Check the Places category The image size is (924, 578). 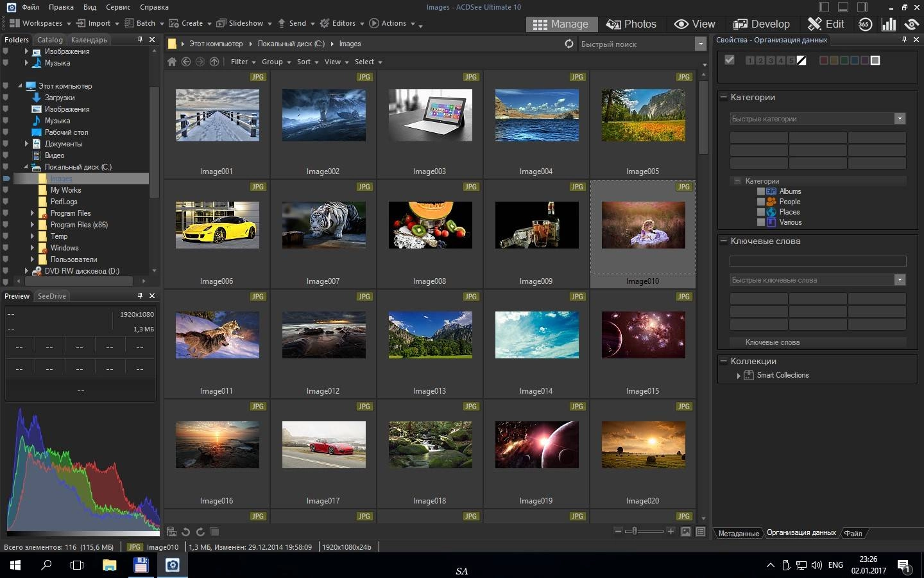(761, 212)
